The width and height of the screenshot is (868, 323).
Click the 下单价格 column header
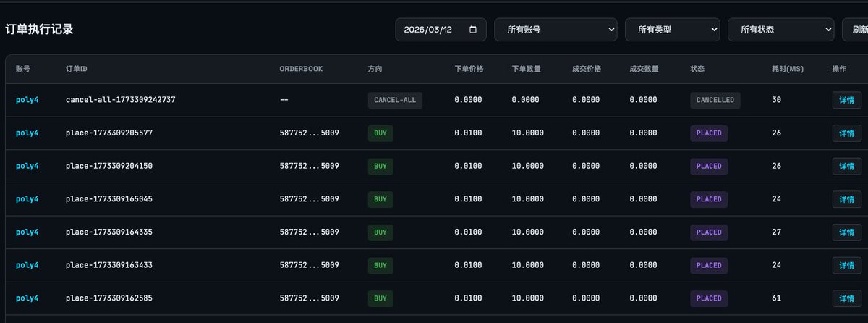click(469, 69)
